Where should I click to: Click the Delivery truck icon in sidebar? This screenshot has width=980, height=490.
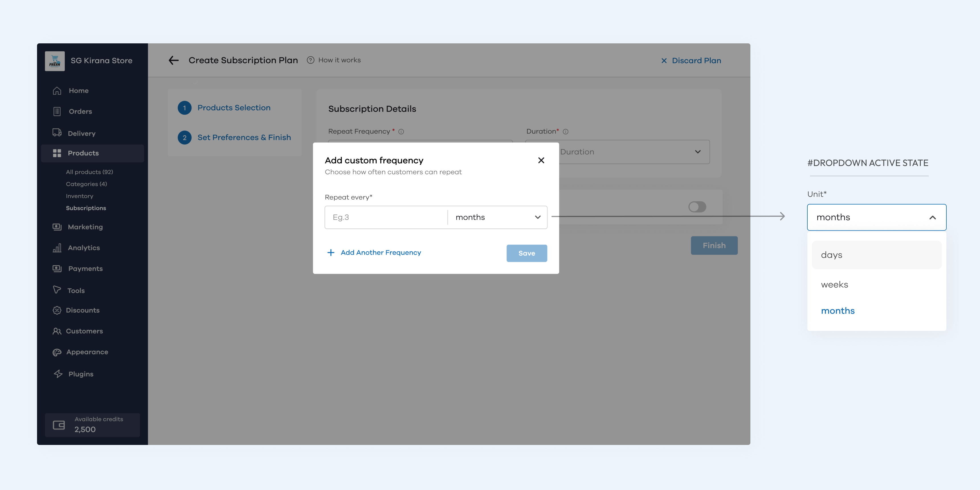pos(57,133)
